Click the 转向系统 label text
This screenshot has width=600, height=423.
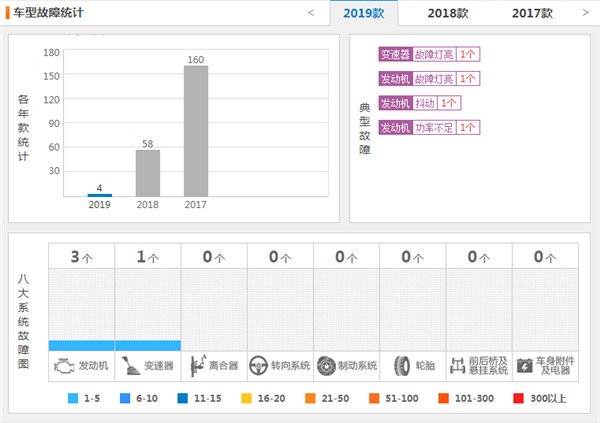pyautogui.click(x=290, y=366)
